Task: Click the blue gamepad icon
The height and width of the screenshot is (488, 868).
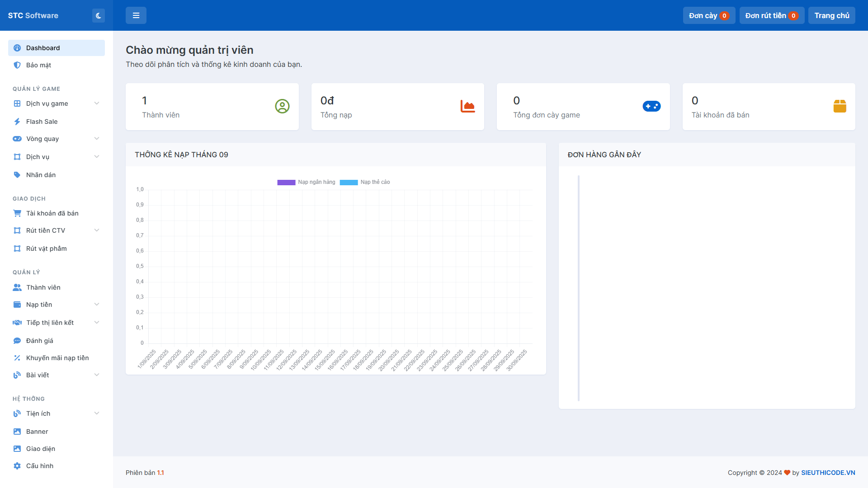Action: [651, 106]
